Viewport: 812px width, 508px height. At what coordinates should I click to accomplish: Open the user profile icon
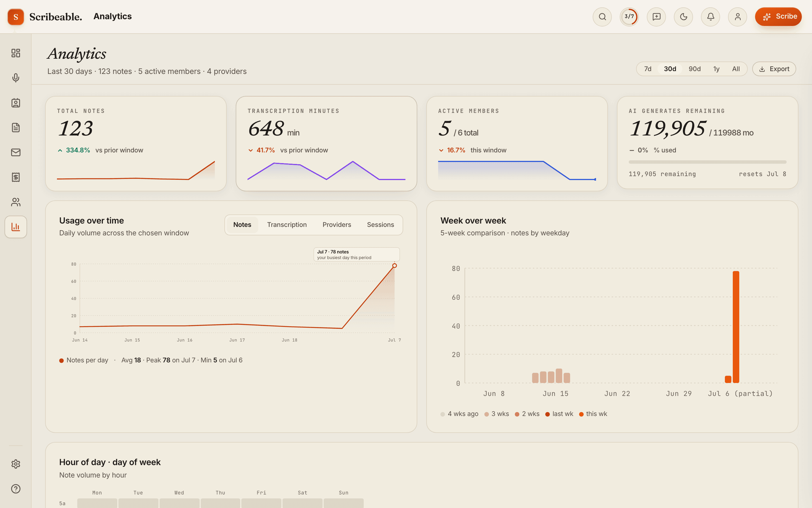[x=738, y=17]
